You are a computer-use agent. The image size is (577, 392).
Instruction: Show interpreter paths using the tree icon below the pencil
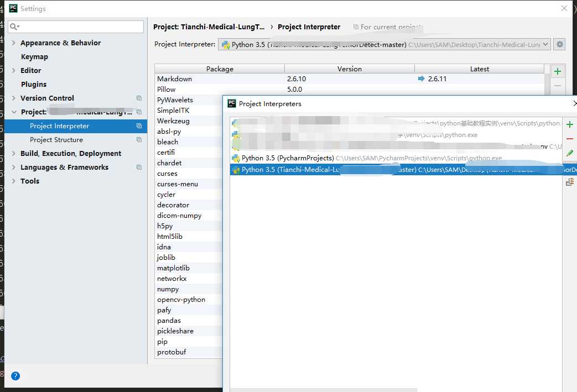pyautogui.click(x=570, y=182)
